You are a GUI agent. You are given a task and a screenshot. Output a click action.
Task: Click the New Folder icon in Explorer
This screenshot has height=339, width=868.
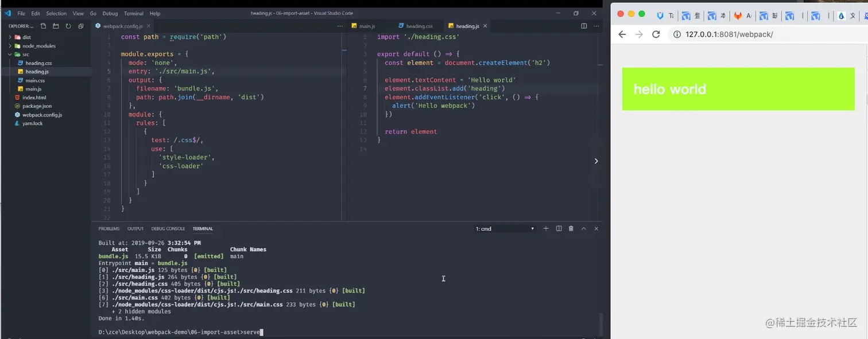[56, 26]
